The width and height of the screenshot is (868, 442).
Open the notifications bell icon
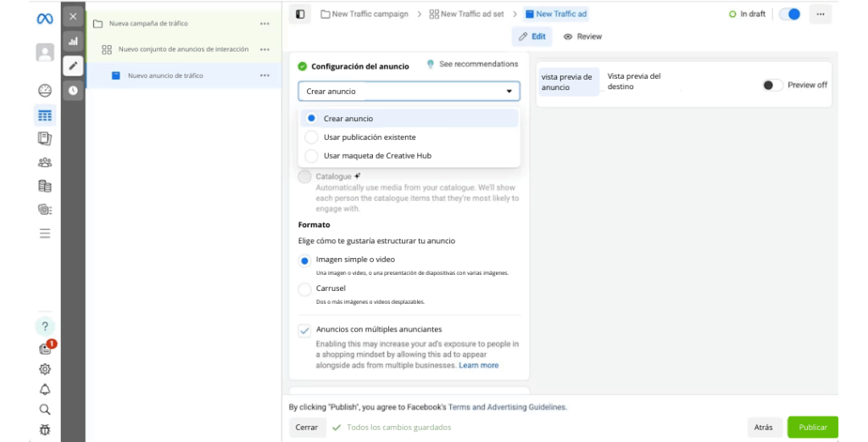coord(45,389)
